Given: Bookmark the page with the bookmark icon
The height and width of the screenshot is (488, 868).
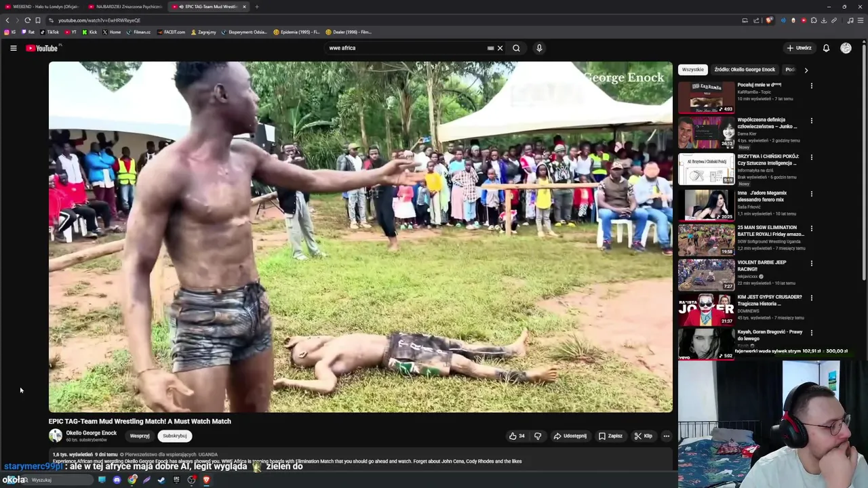Looking at the screenshot, I should pos(38,20).
